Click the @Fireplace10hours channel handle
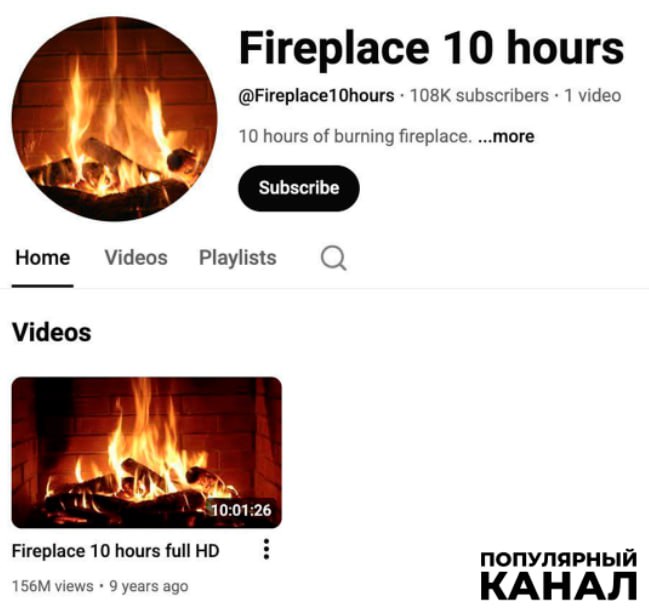Image resolution: width=649 pixels, height=611 pixels. 316,96
